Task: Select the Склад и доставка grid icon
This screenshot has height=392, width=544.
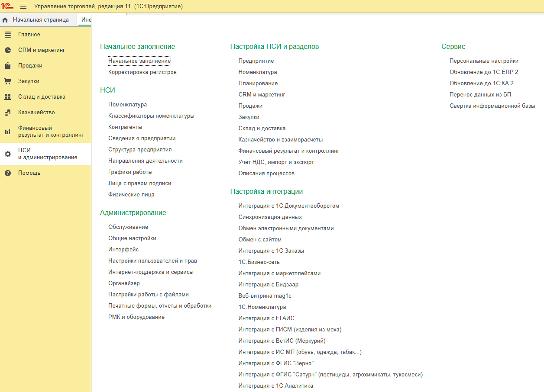Action: click(x=8, y=97)
